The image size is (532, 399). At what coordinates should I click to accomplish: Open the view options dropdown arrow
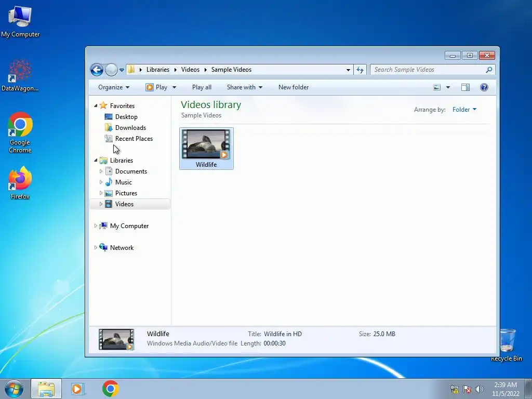click(448, 87)
